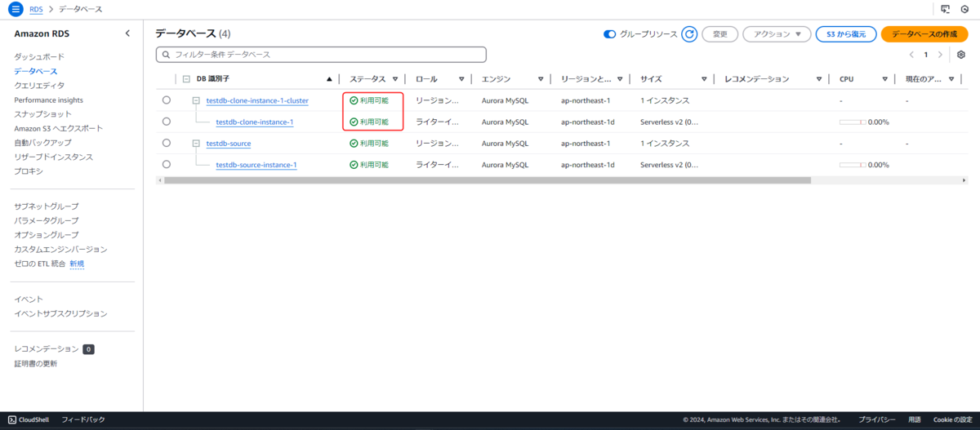The image size is (980, 430).
Task: Click S3 から復元 button
Action: 846,34
